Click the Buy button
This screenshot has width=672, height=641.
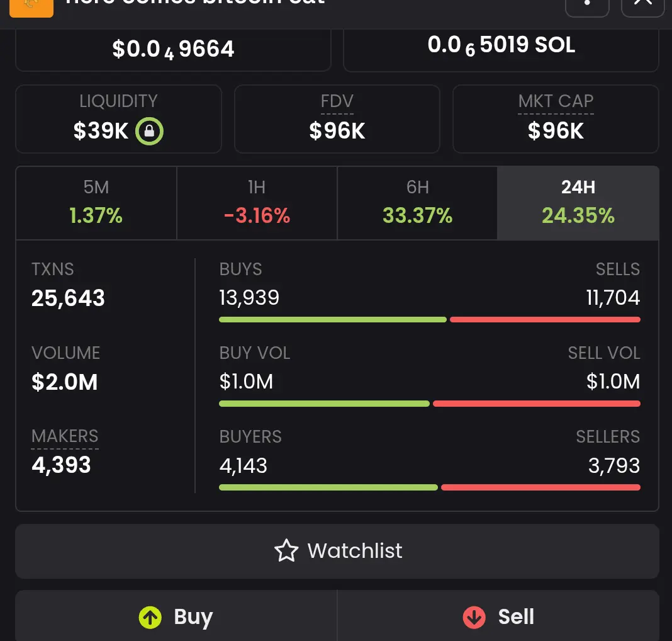(176, 616)
